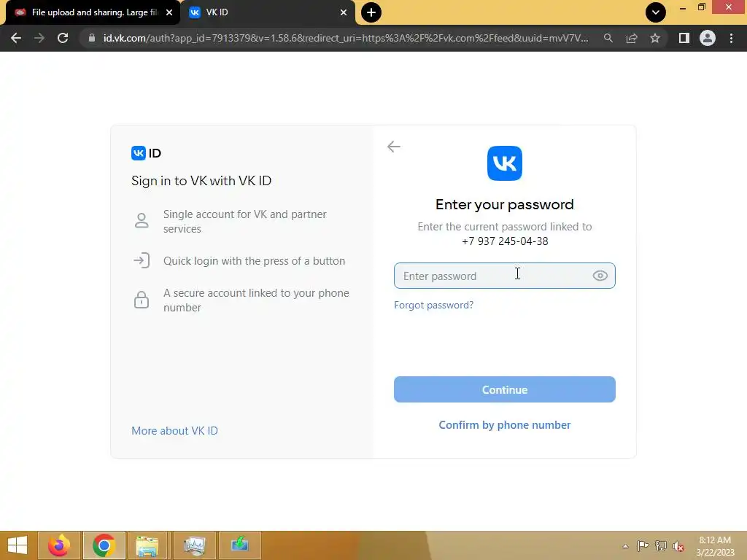Click phone number +7 937 245-04-38
The width and height of the screenshot is (747, 560).
(x=505, y=241)
